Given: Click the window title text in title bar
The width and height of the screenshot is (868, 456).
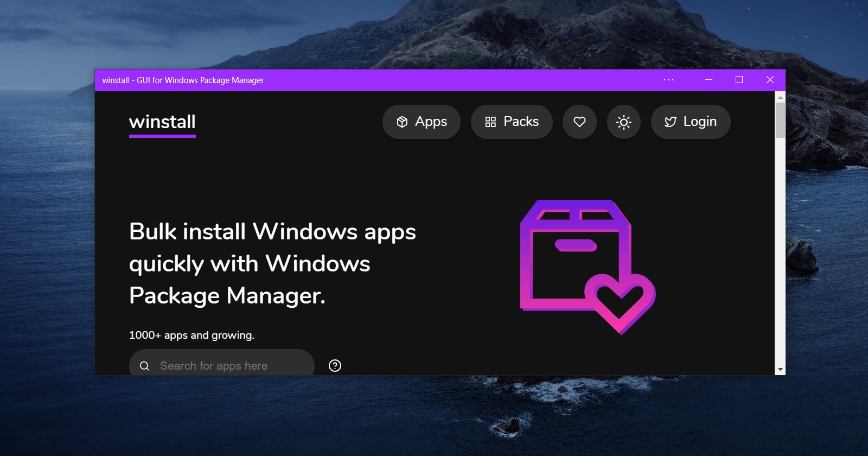Looking at the screenshot, I should tap(183, 80).
